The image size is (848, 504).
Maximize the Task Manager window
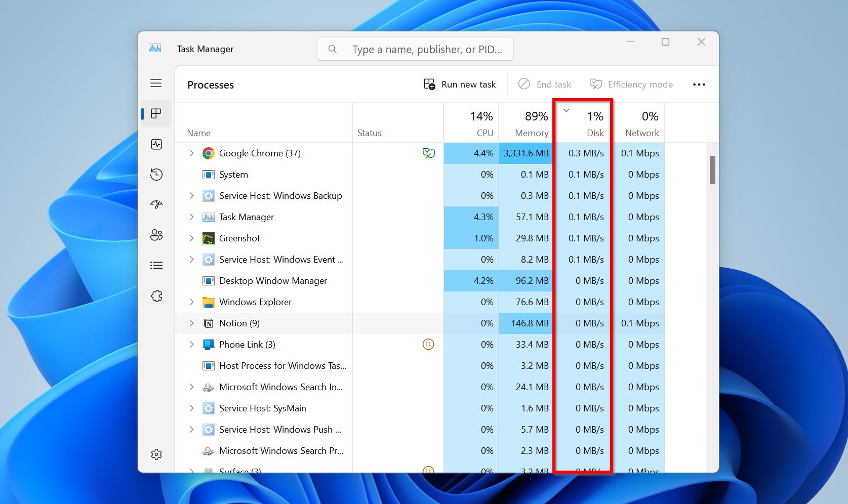[x=666, y=42]
